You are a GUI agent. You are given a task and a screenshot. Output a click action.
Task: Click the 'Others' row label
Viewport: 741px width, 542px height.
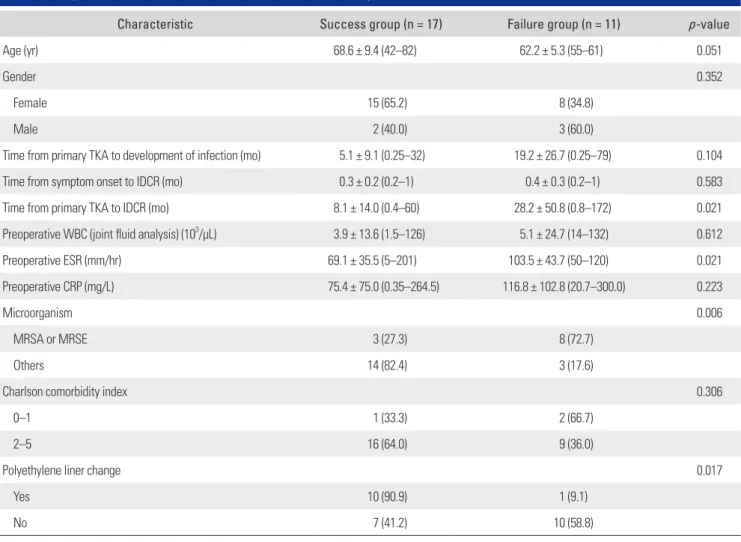(28, 365)
